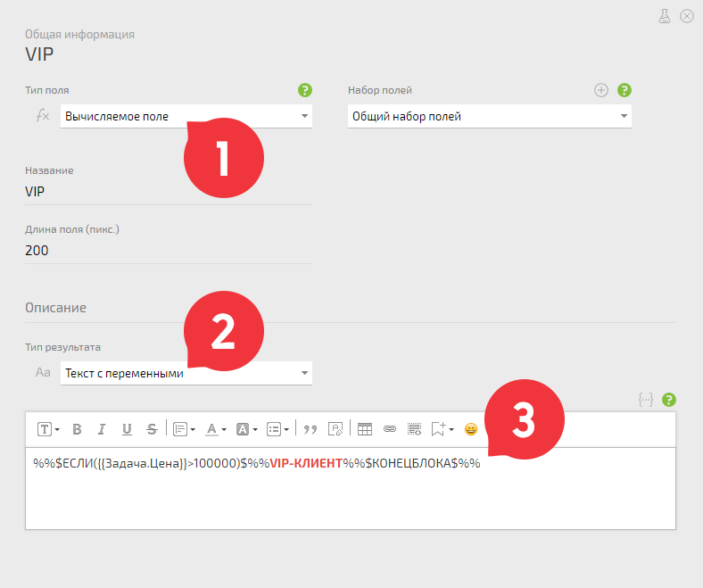Open help for Тип поля
Viewport: 703px width, 588px height.
click(x=305, y=90)
